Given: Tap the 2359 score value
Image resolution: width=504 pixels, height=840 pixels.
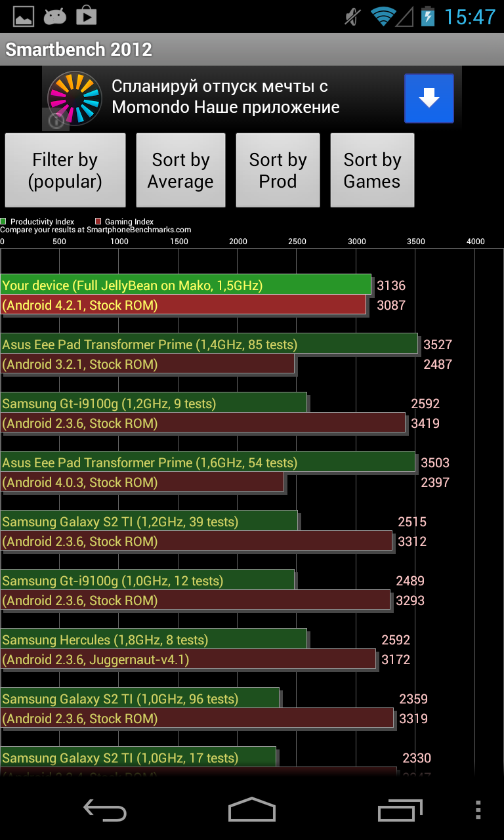Looking at the screenshot, I should (413, 699).
